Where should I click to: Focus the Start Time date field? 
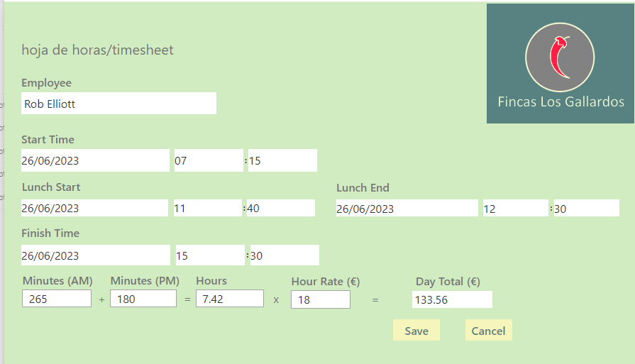click(x=95, y=160)
